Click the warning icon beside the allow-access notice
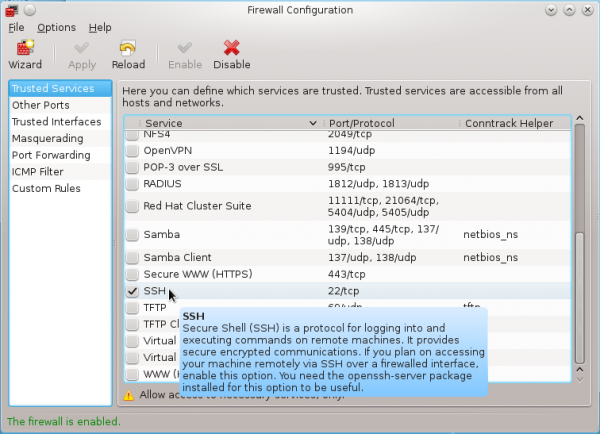600x434 pixels. 128,395
